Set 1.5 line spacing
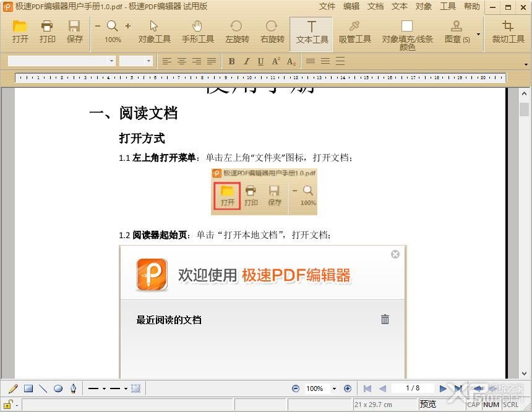 325,61
